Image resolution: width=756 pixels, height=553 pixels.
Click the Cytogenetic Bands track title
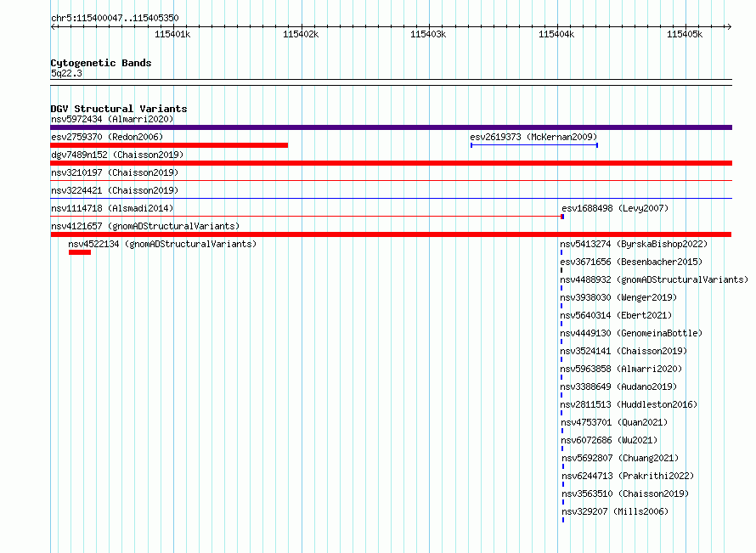[x=101, y=63]
